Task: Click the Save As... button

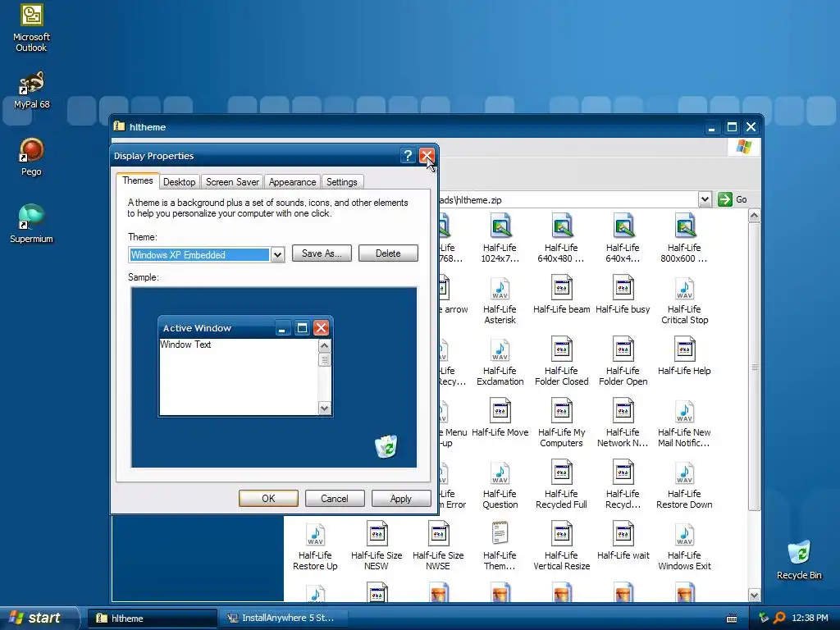Action: [322, 253]
